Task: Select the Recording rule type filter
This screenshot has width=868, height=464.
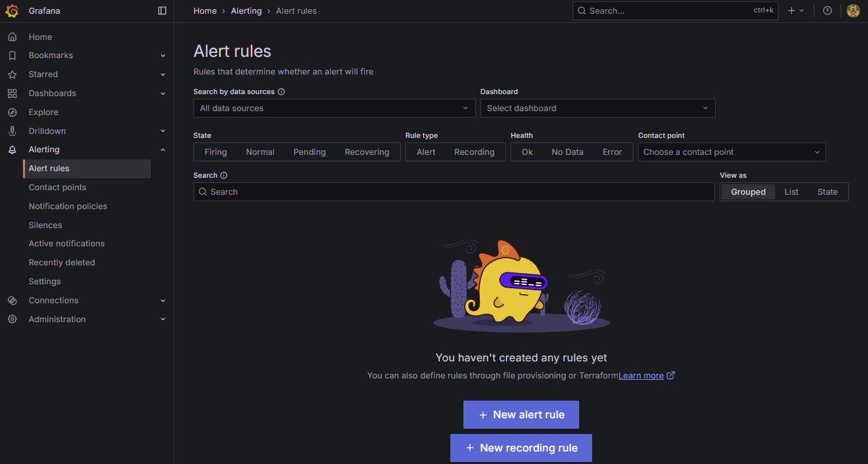Action: pos(474,152)
